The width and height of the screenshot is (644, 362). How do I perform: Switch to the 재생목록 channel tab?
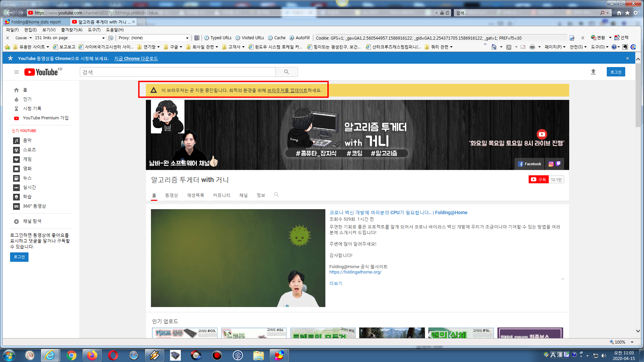[195, 195]
